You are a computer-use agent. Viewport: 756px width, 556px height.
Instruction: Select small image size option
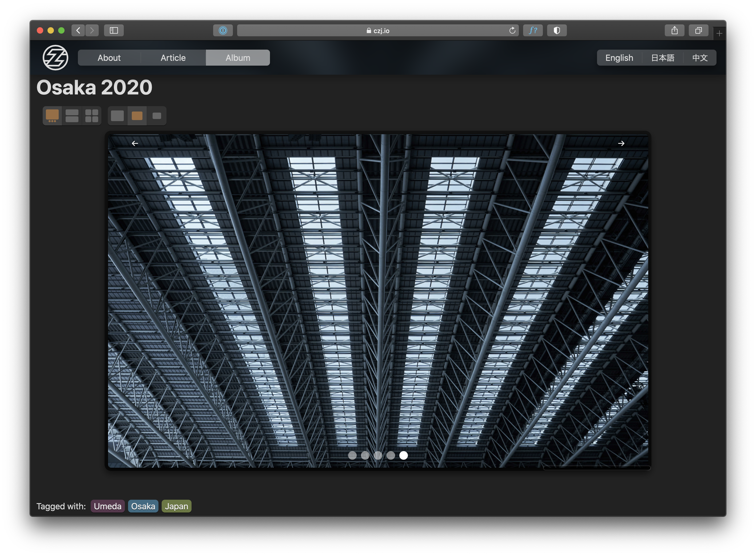point(157,116)
